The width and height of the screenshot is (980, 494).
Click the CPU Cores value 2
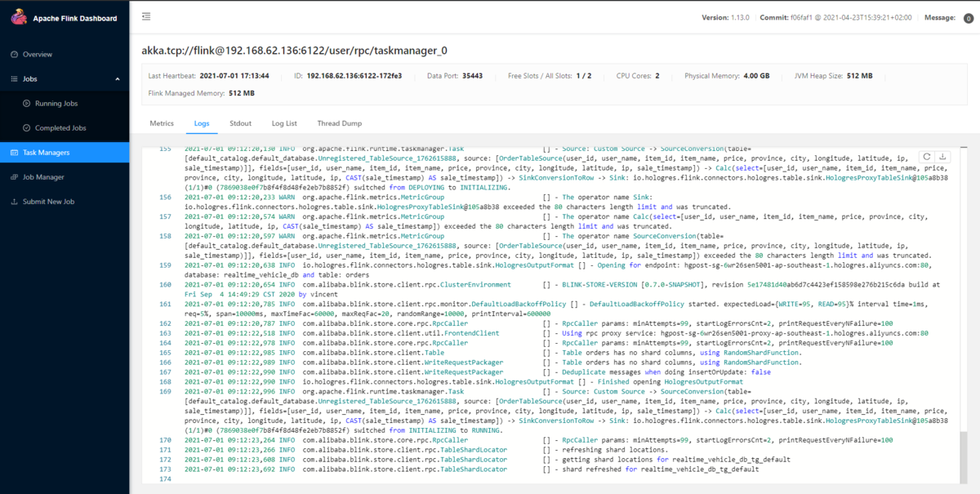[657, 76]
